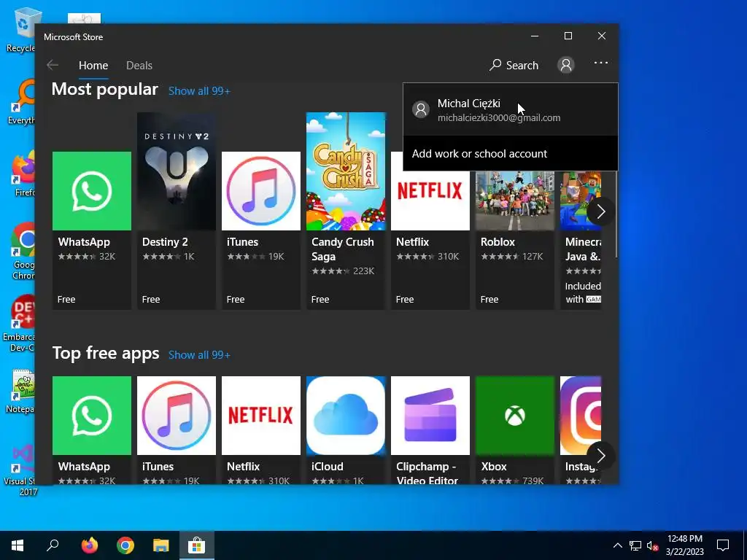Advance Top free apps row with next arrow

(x=601, y=456)
